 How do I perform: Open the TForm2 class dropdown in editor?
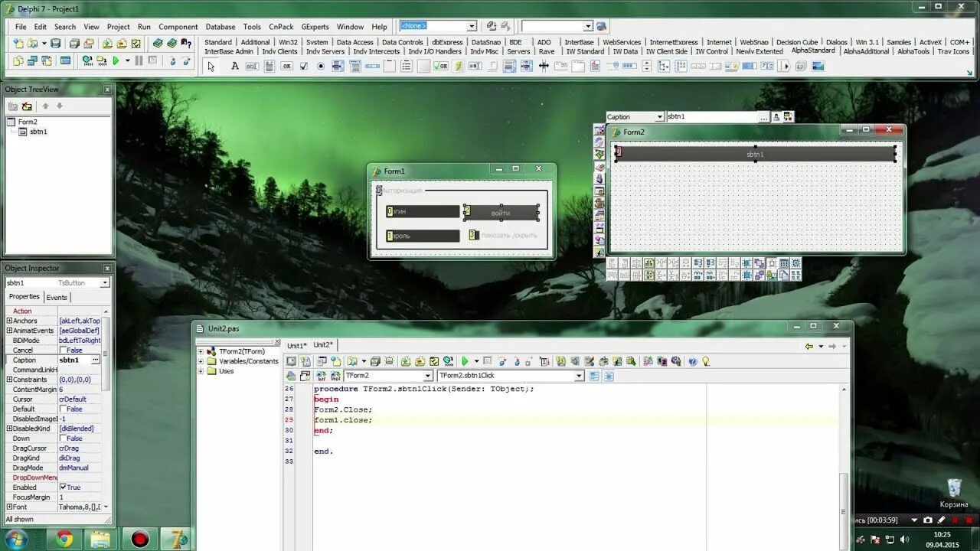tap(428, 376)
